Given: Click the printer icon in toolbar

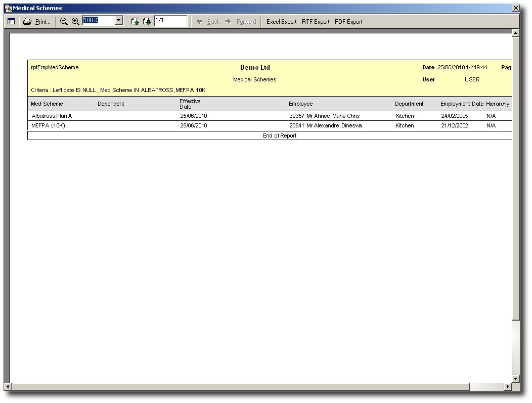Looking at the screenshot, I should click(x=27, y=22).
